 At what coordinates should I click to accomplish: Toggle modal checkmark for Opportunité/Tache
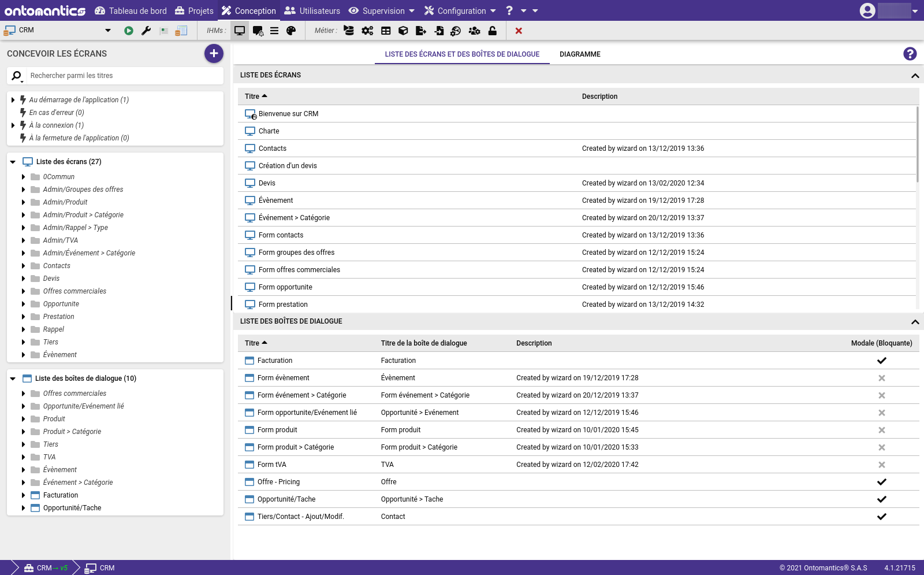pos(881,499)
